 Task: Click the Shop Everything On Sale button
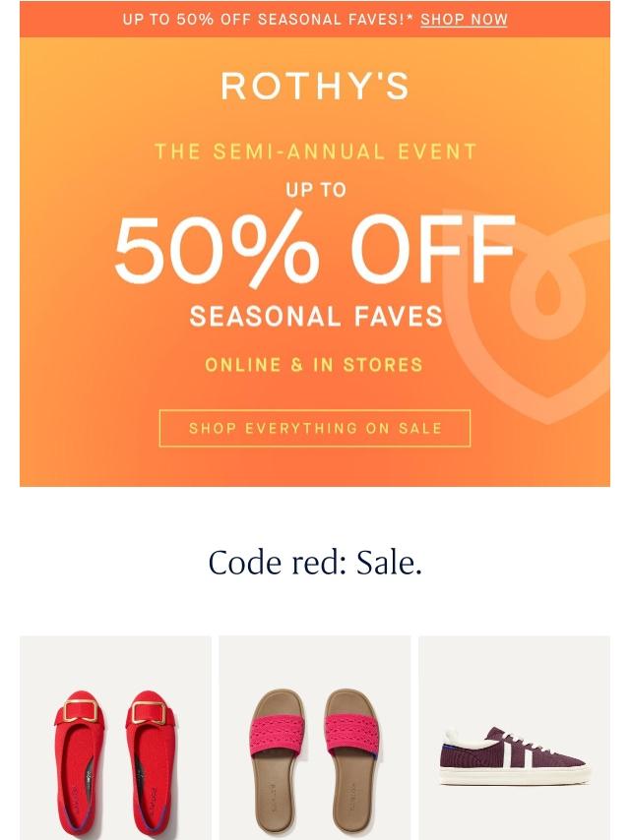[315, 428]
